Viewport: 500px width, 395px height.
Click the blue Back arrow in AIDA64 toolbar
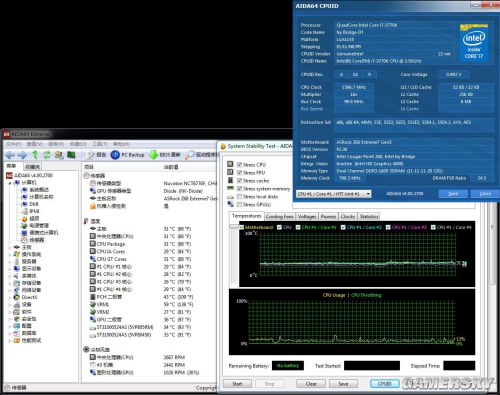(x=10, y=155)
